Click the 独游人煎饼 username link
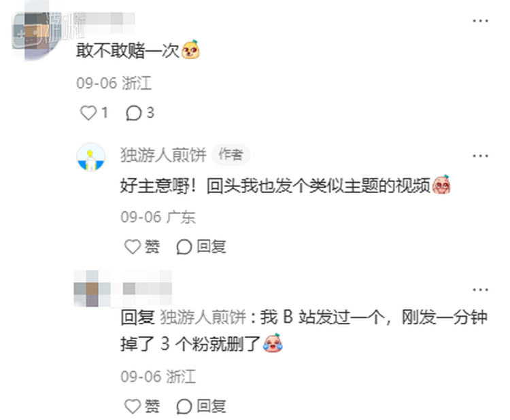510x420 pixels. point(163,155)
